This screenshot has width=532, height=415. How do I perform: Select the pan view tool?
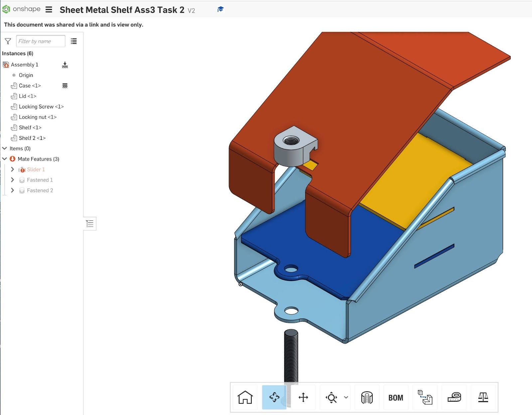pos(303,397)
